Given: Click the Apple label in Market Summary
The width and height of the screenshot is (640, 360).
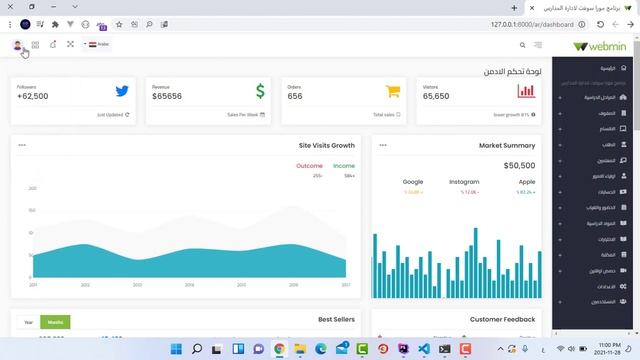Looking at the screenshot, I should point(527,182).
